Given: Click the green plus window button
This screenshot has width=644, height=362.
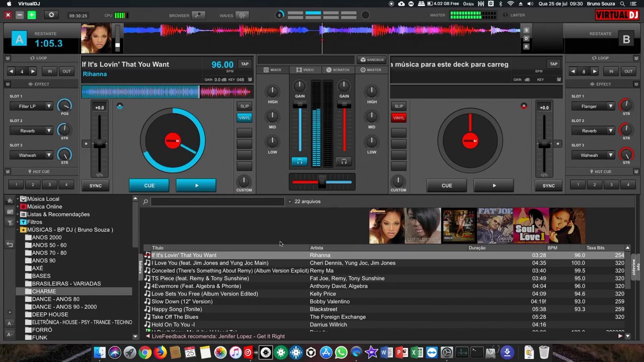Looking at the screenshot, I should point(32,16).
